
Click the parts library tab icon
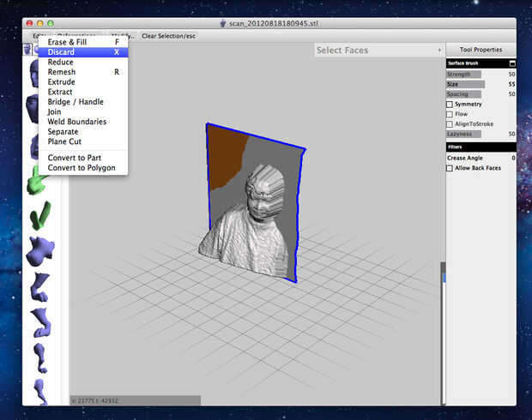pos(27,50)
